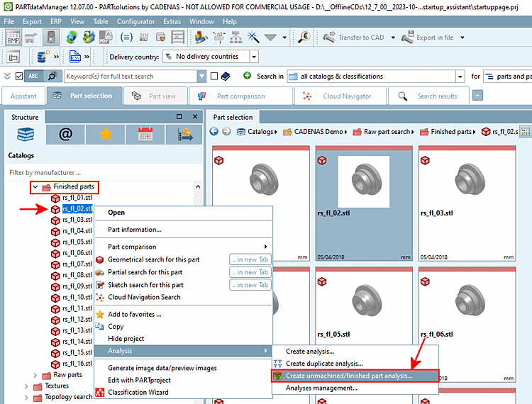Click the BMP export toolbar icon
532x404 pixels.
point(13,38)
